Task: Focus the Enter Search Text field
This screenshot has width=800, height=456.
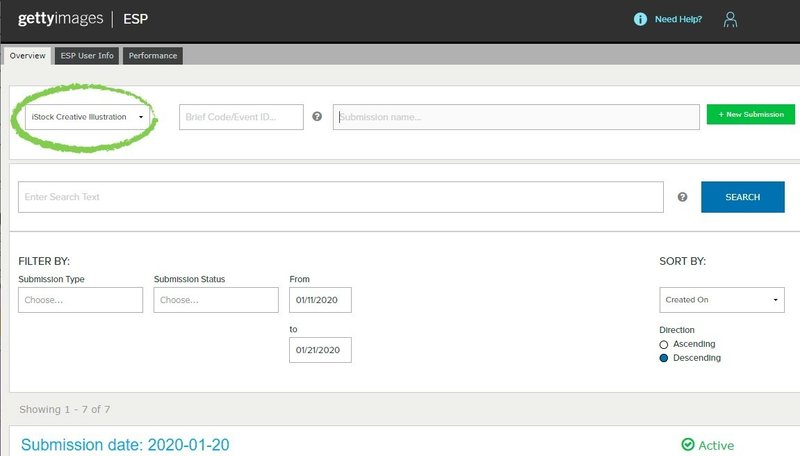Action: (x=341, y=197)
